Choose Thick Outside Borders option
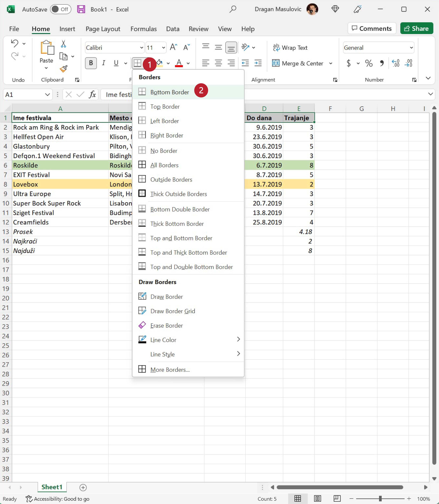Viewport: 439px width, 504px height. point(178,194)
